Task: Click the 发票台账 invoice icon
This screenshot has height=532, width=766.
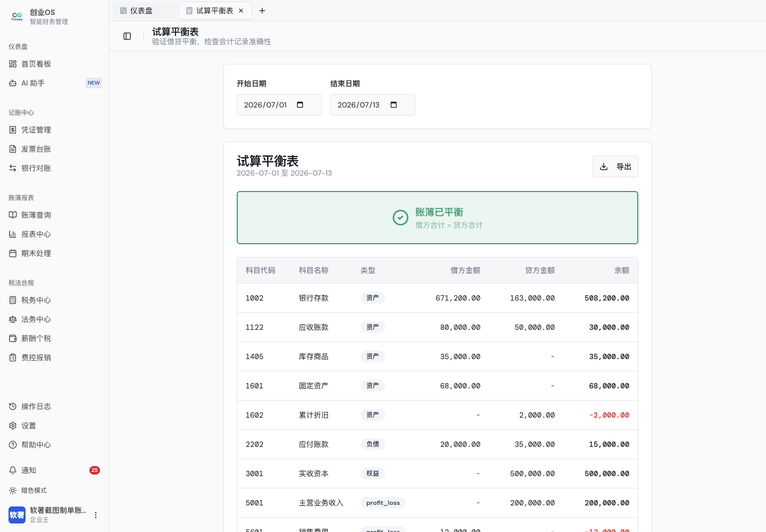Action: [13, 149]
